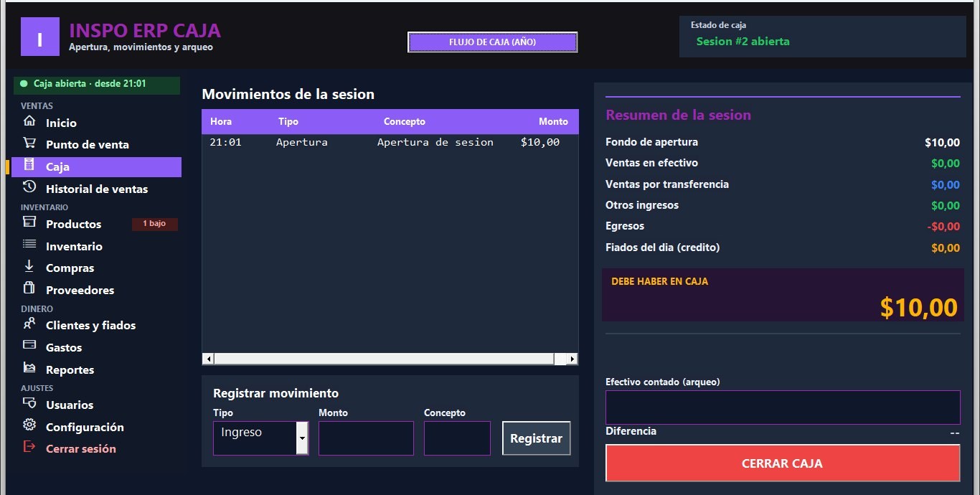Click the $10,00 amount in the table row
This screenshot has height=495, width=980.
pyautogui.click(x=540, y=142)
